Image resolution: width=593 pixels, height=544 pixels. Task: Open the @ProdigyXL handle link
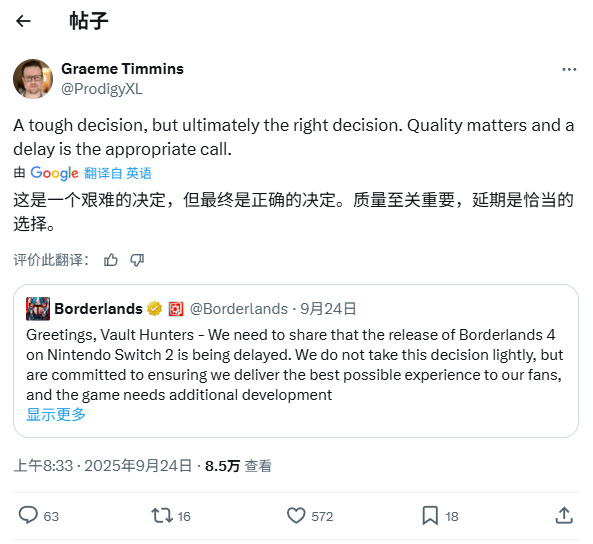[x=102, y=89]
